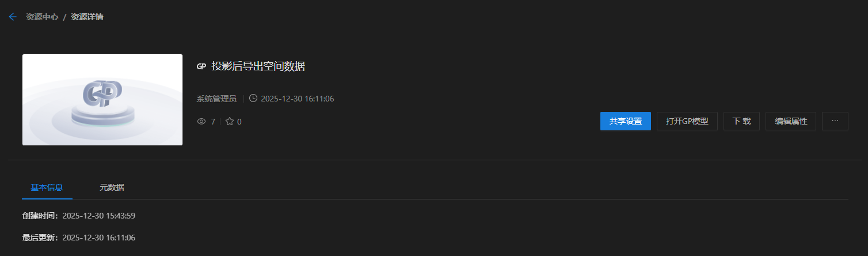Open the more options (···) menu
Image resolution: width=868 pixels, height=256 pixels.
[x=835, y=121]
